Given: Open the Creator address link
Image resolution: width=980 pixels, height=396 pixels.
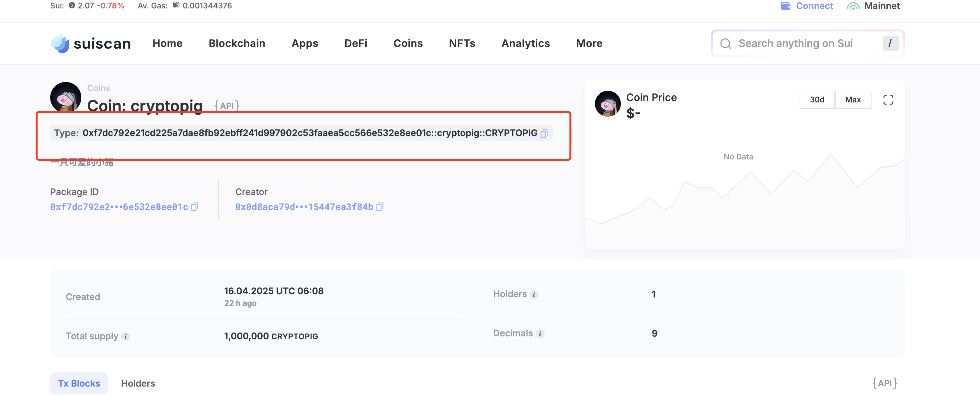Looking at the screenshot, I should (304, 207).
